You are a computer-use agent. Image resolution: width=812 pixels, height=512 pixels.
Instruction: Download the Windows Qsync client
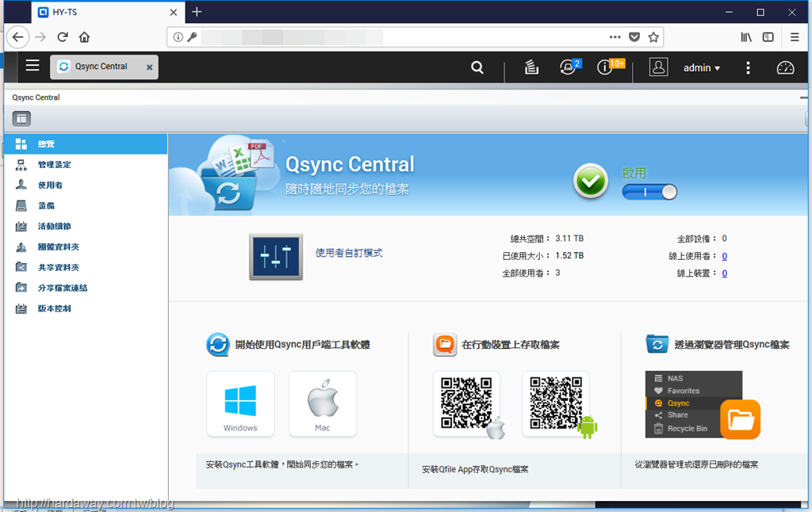[240, 404]
